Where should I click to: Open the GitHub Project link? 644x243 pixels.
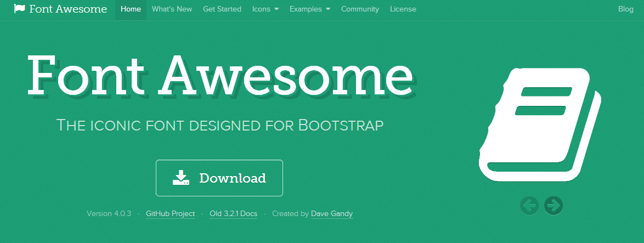tap(171, 214)
